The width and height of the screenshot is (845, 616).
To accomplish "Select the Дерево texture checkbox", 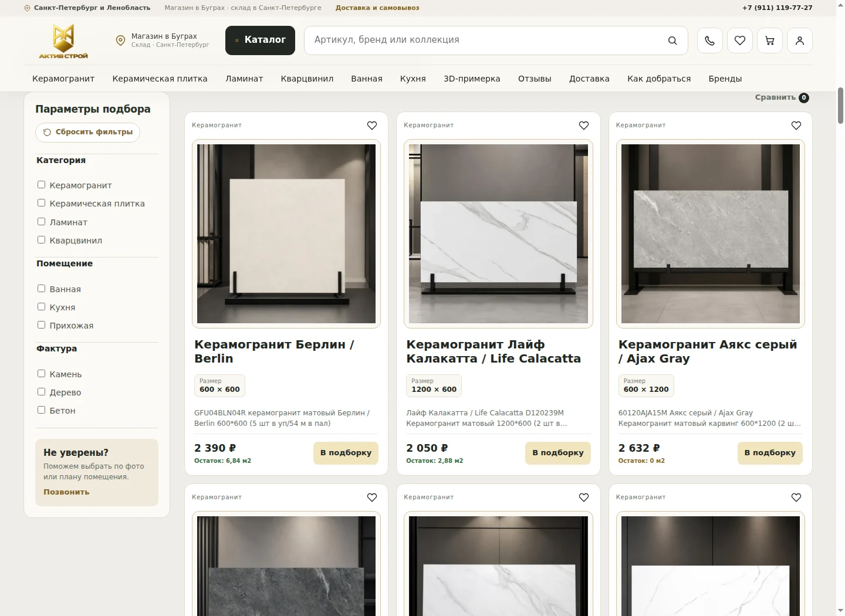I will pyautogui.click(x=41, y=392).
